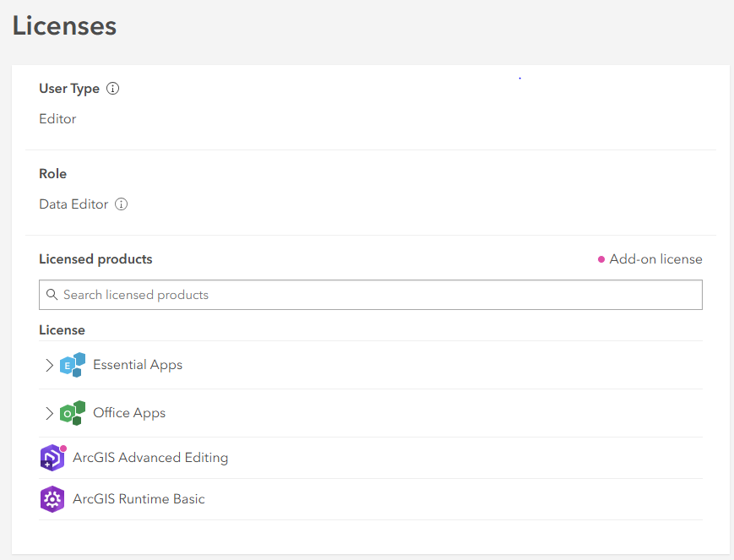
Task: Click the Add-on license legend text
Action: (655, 259)
